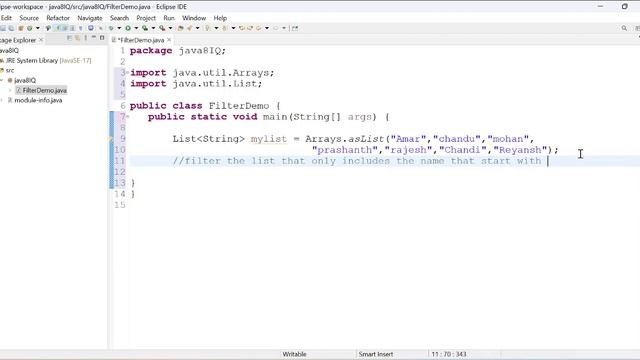Click 'package java8IQ;' on line 1
The height and width of the screenshot is (360, 640).
pyautogui.click(x=178, y=51)
